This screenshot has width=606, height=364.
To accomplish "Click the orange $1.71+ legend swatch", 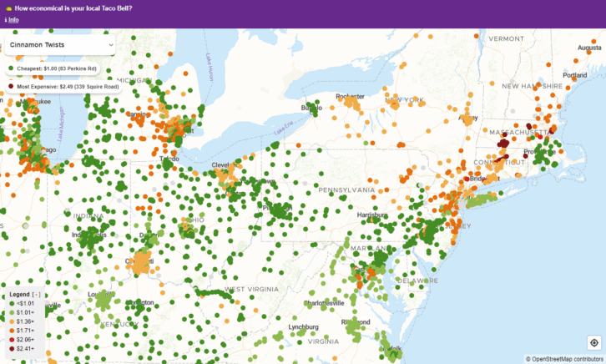I will (x=12, y=331).
